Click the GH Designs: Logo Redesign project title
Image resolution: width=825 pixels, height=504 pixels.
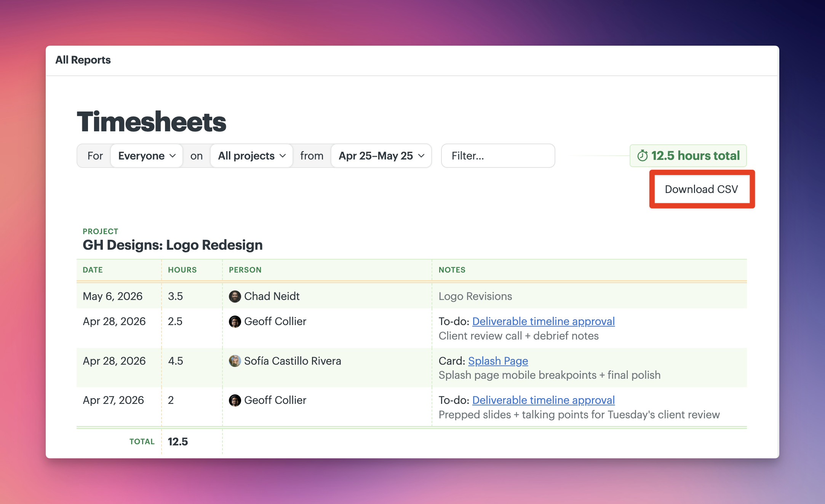[x=173, y=245]
